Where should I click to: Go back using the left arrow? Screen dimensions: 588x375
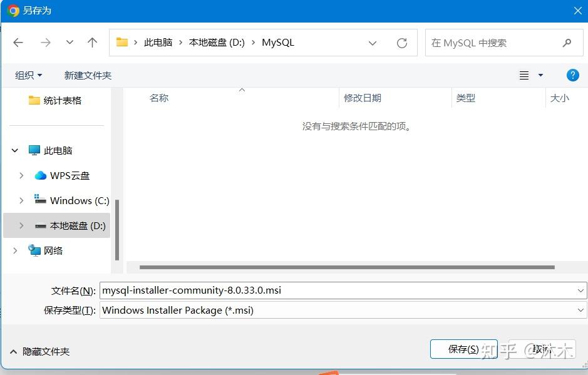[x=18, y=43]
